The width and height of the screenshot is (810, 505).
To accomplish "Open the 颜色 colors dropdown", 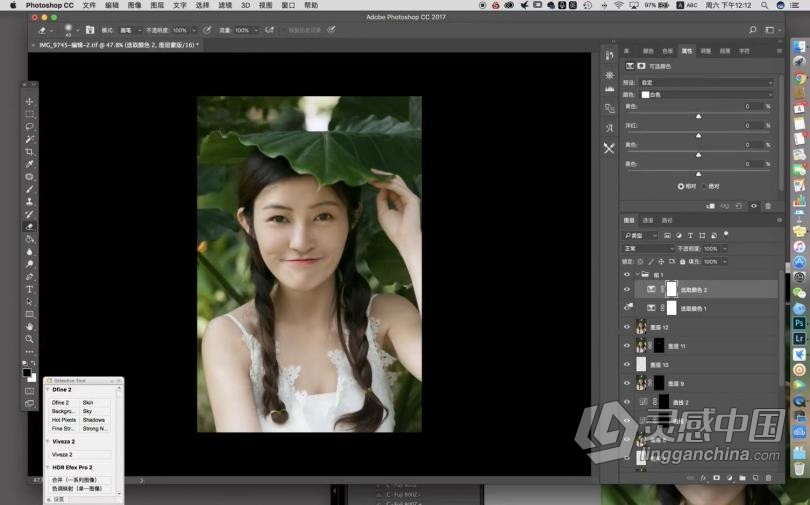I will [707, 94].
